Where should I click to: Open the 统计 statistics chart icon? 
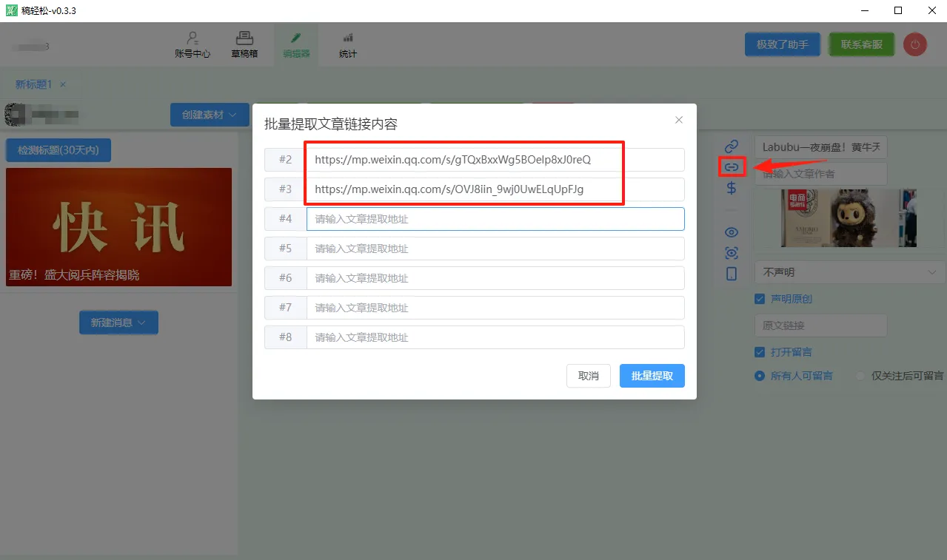[347, 44]
